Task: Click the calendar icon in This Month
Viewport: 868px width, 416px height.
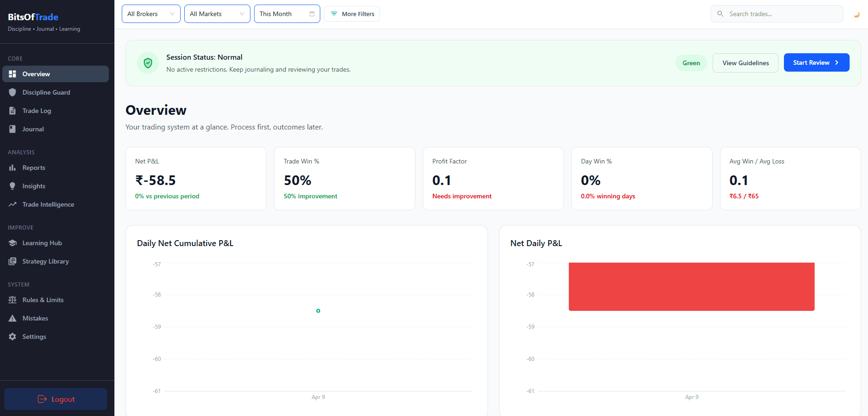Action: coord(312,14)
